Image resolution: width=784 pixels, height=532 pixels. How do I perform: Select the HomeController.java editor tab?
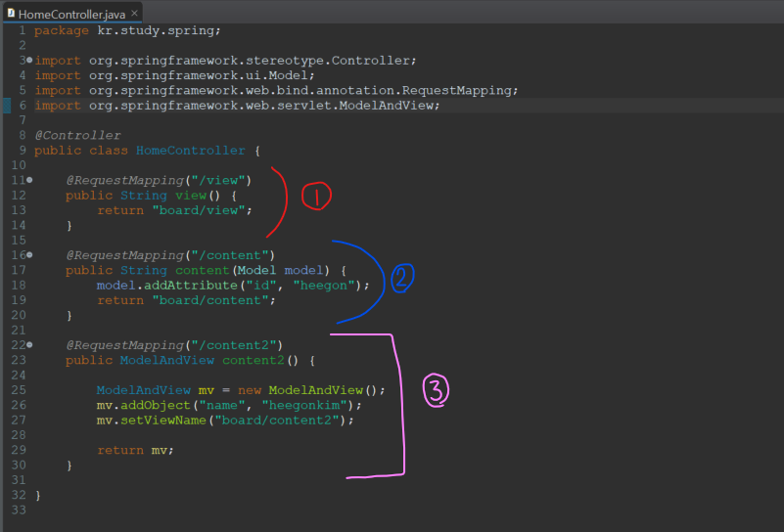[x=72, y=14]
